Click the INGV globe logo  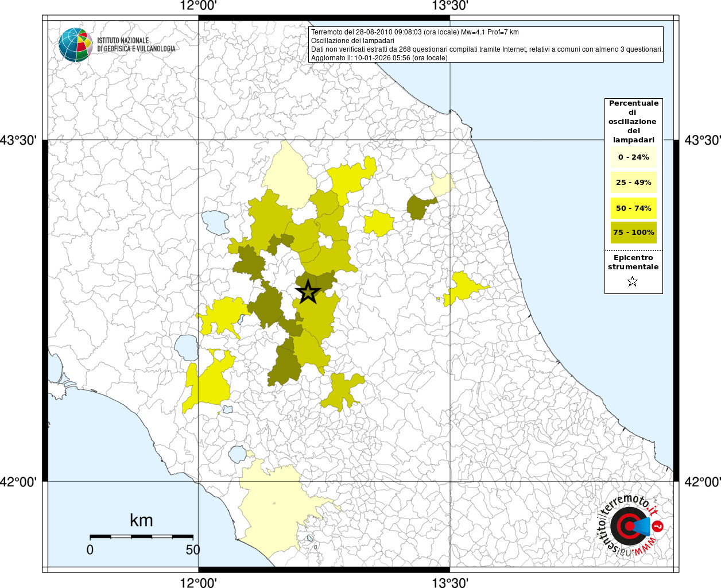click(75, 45)
